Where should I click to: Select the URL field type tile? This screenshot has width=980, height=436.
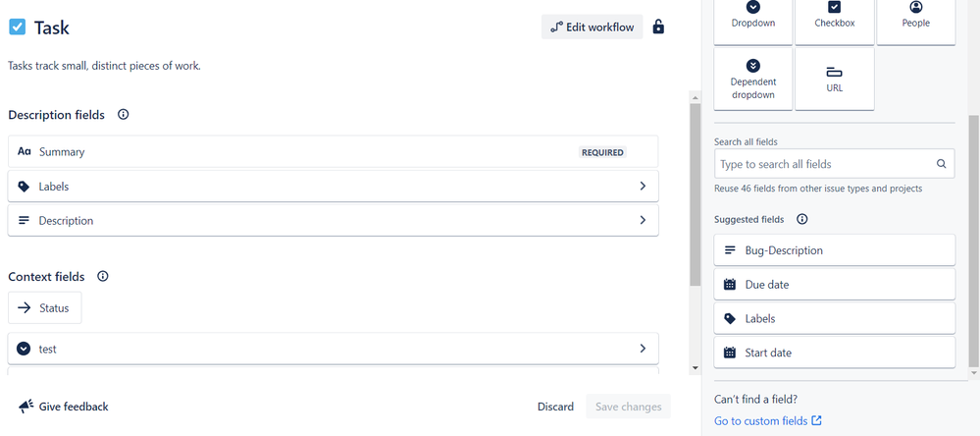835,80
